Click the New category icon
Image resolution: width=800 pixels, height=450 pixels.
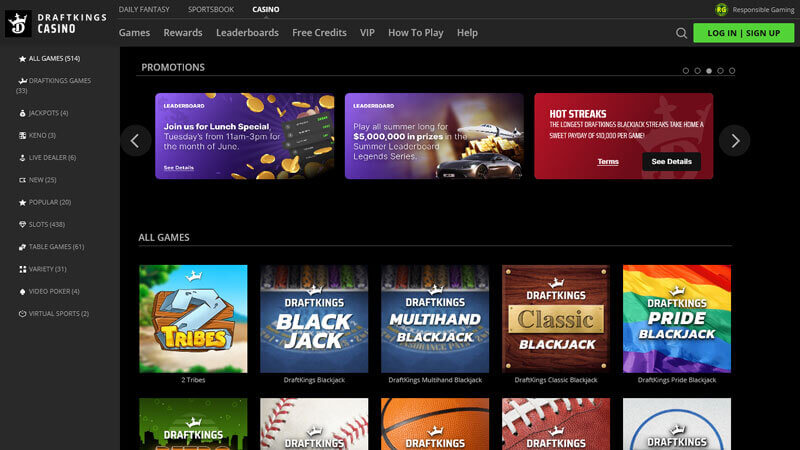pos(22,180)
